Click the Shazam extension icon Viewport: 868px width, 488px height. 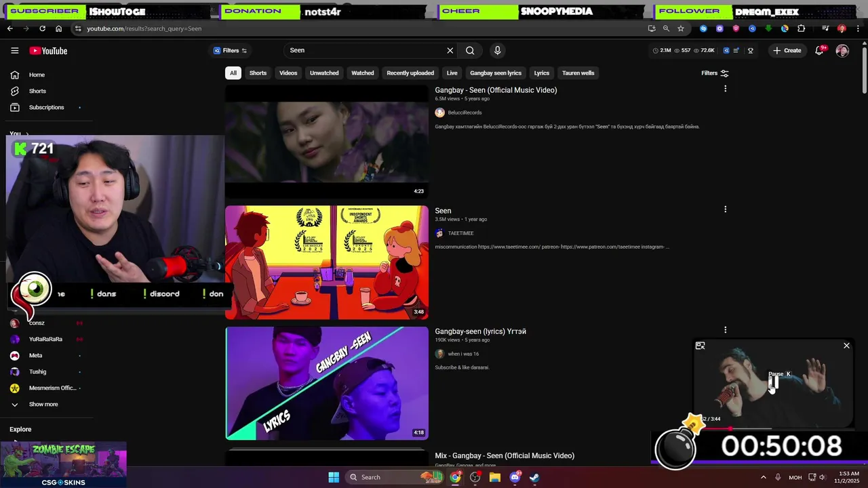tap(703, 28)
